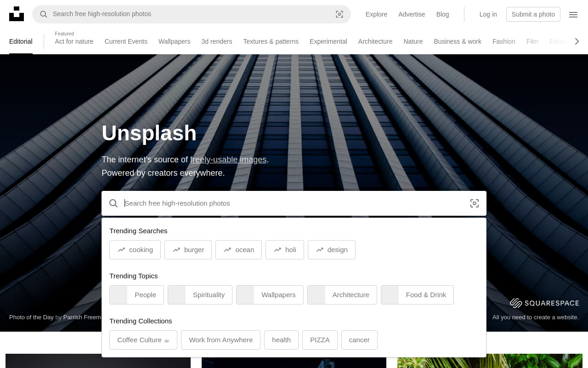Open Film topic
The width and height of the screenshot is (588, 368).
pos(532,41)
